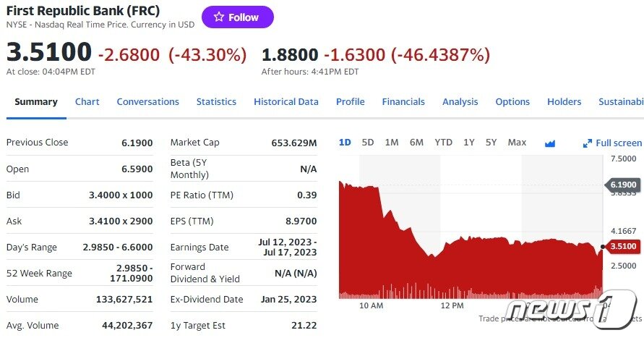This screenshot has width=644, height=338.
Task: Open the chart in Full screen
Action: pyautogui.click(x=612, y=143)
